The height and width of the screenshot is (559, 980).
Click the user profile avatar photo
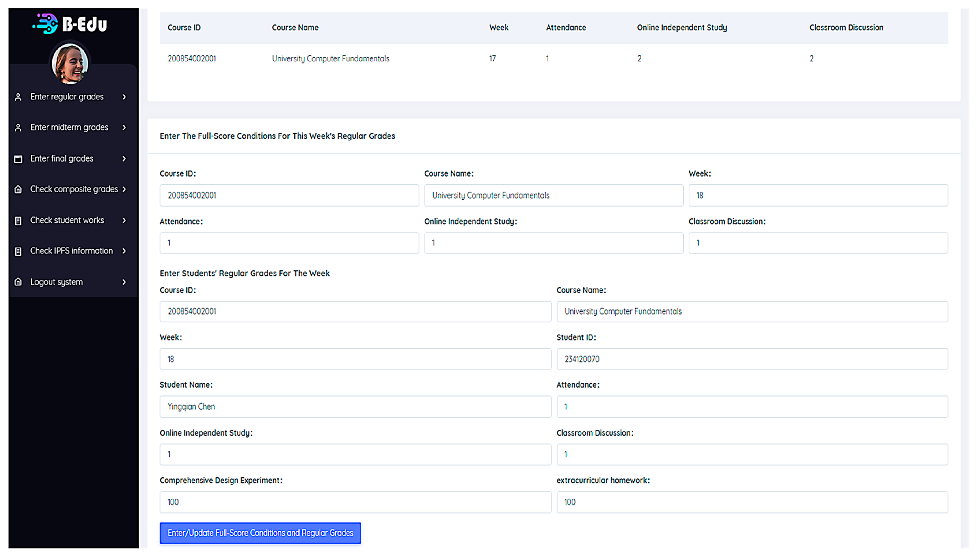coord(70,63)
